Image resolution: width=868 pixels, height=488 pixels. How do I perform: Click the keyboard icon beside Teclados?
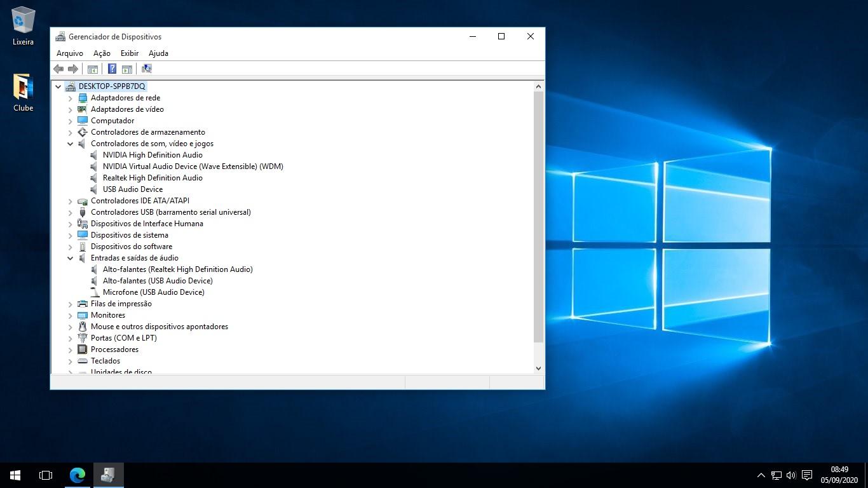click(x=83, y=361)
